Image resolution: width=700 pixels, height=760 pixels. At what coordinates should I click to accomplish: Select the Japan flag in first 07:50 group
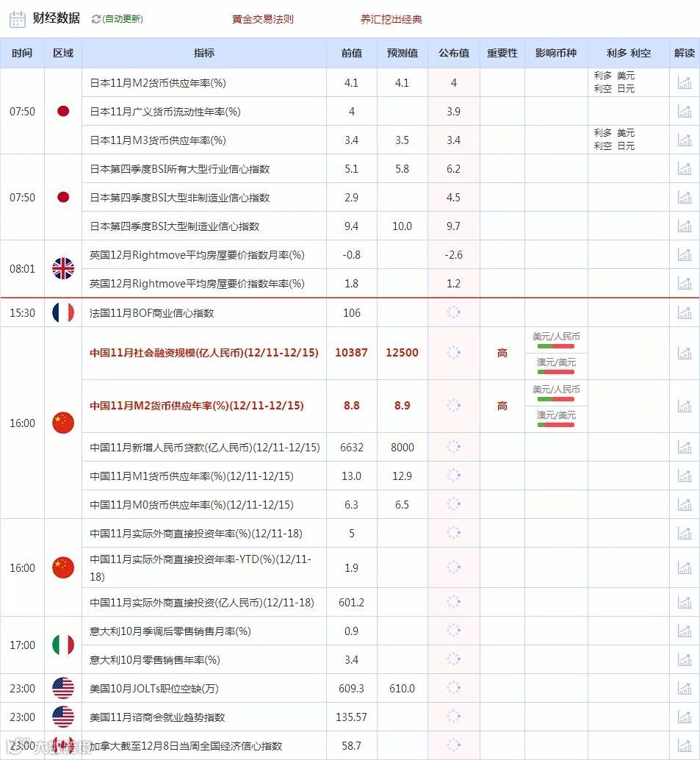tap(63, 112)
